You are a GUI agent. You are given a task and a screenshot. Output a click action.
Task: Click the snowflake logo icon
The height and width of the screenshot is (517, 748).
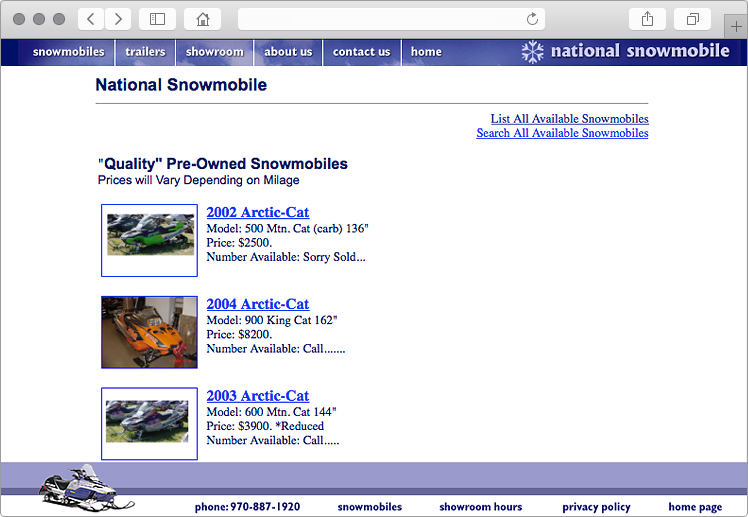[x=532, y=52]
